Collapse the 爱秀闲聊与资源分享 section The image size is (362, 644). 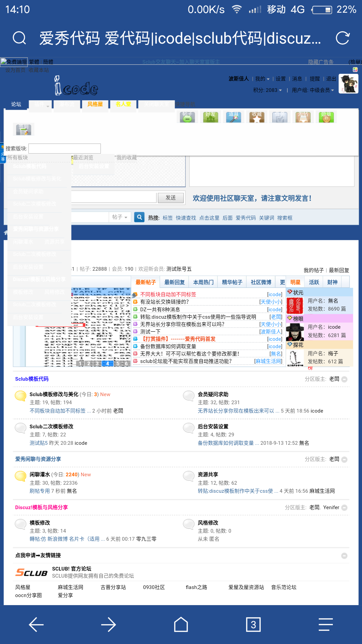click(344, 460)
